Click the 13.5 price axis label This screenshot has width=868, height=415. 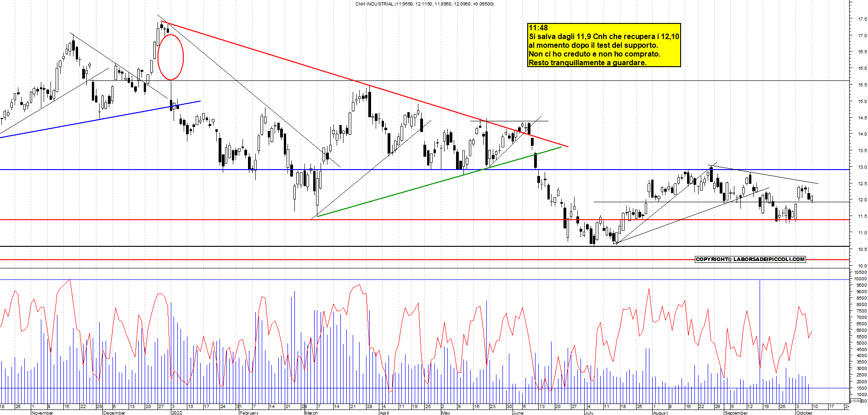click(x=862, y=151)
